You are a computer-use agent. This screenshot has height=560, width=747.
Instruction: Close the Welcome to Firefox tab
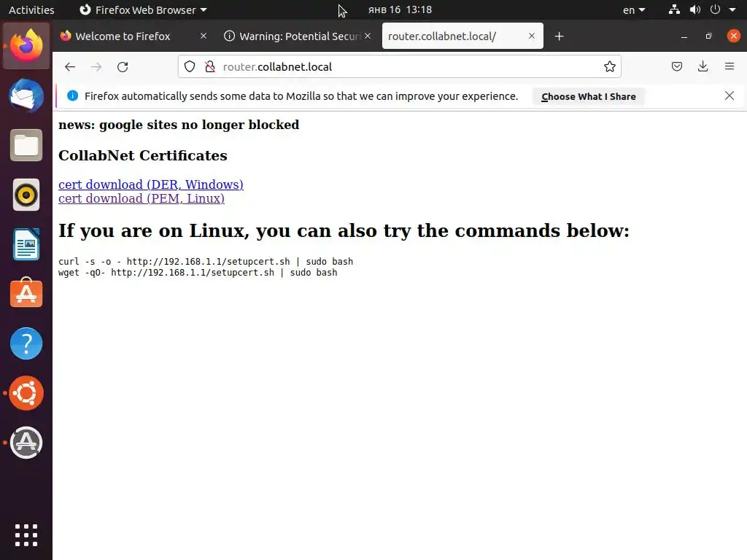coord(204,36)
